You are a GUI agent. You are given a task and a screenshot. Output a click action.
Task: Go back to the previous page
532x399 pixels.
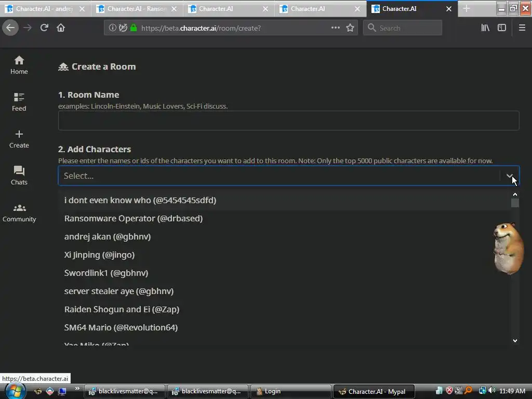(10, 28)
